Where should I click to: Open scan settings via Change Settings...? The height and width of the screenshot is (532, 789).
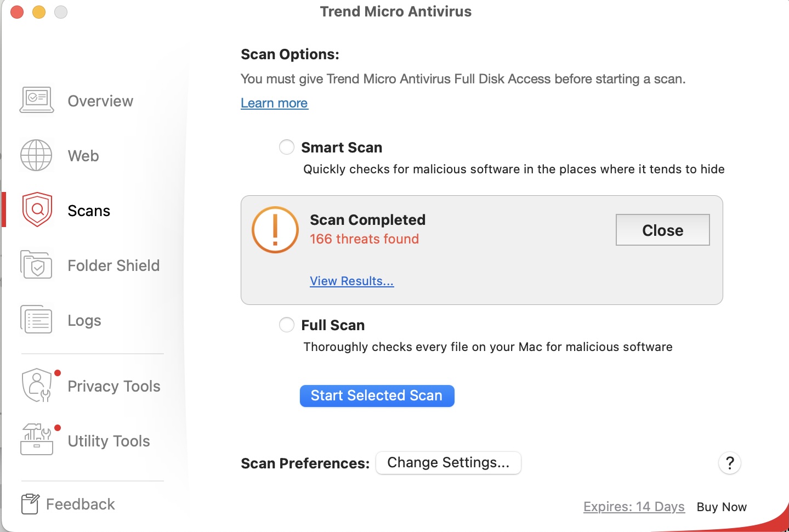[448, 462]
